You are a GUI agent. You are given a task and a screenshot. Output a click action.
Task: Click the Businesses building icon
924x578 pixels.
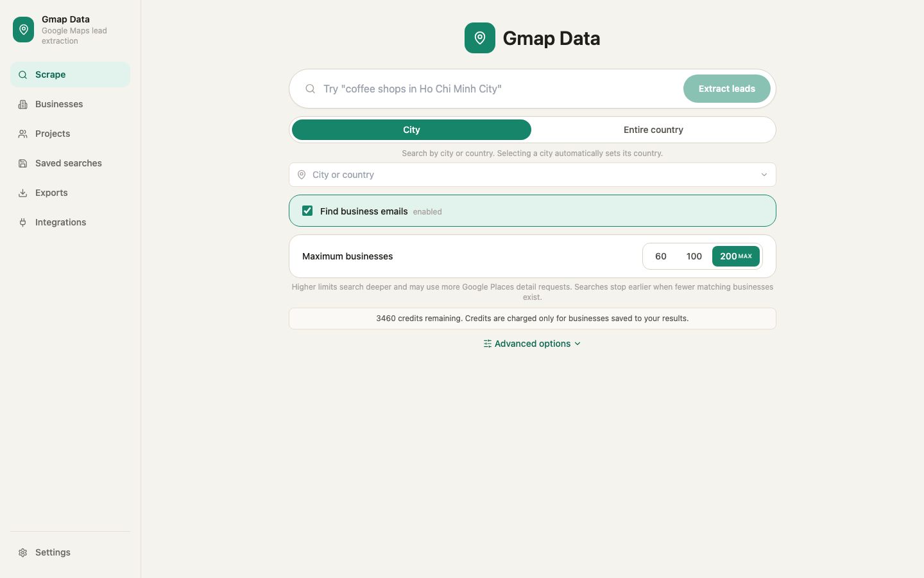[x=22, y=104]
